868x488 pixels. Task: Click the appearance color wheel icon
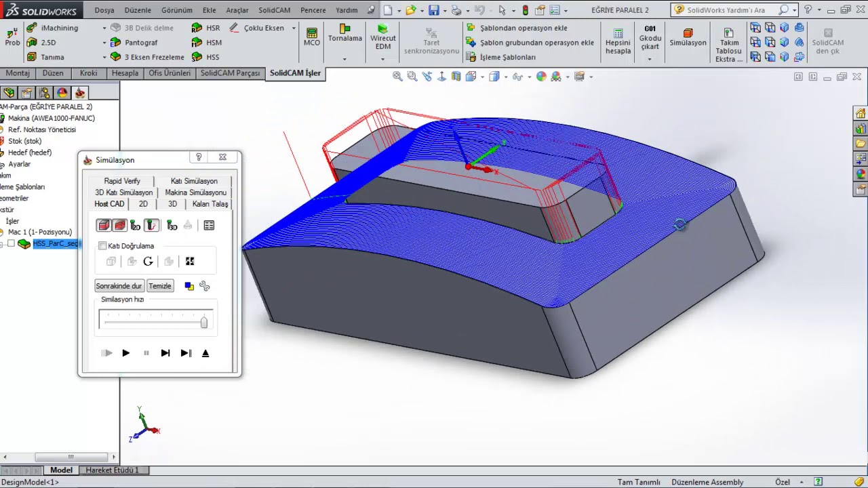[x=541, y=77]
